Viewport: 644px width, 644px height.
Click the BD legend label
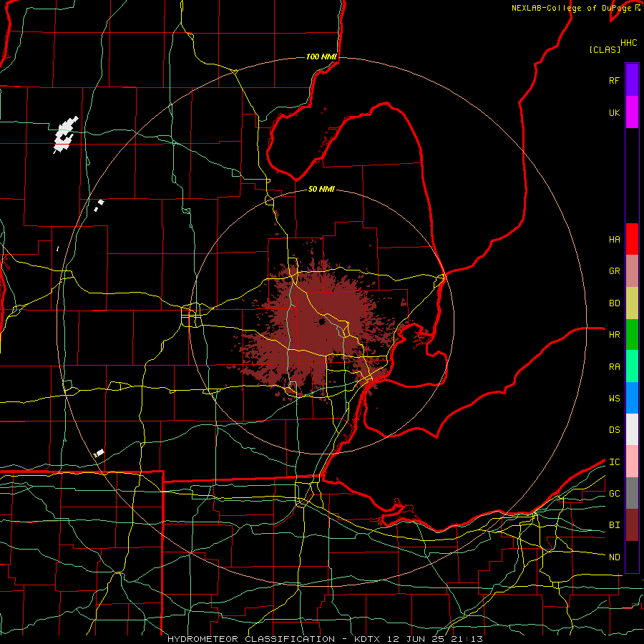tap(614, 303)
